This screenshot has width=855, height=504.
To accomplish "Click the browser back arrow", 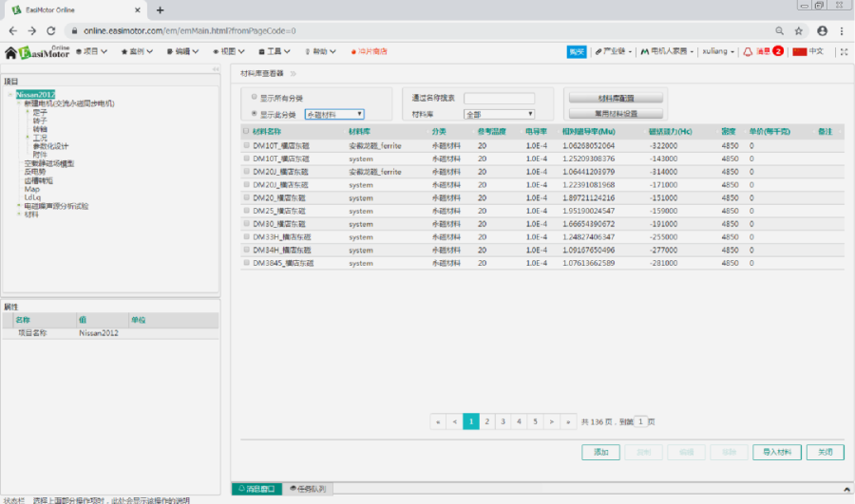I will tap(13, 31).
